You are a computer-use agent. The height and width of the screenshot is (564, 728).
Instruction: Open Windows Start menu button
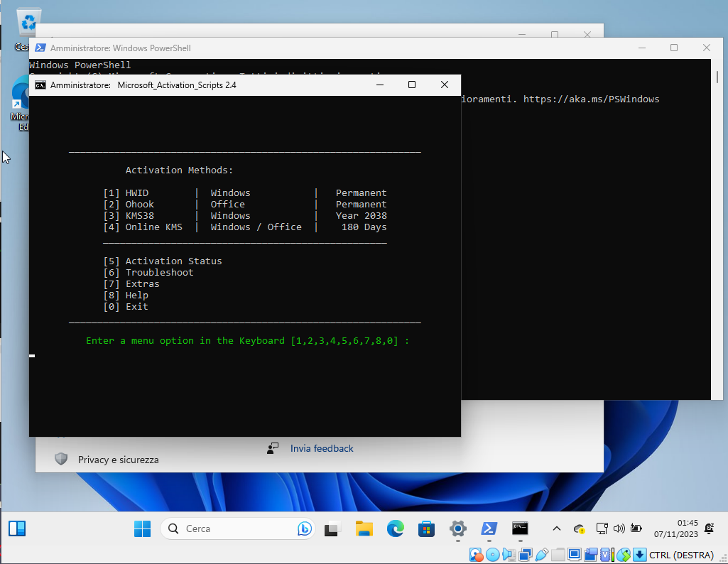(x=142, y=528)
